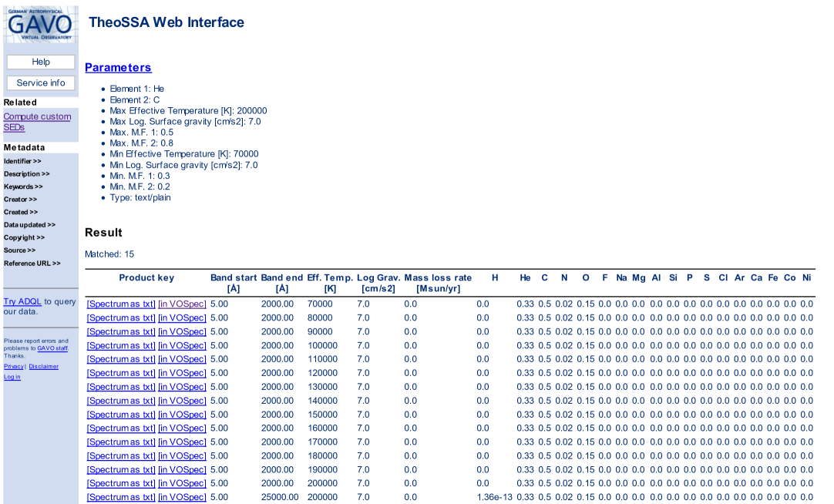
Task: Click the Log in link
Action: [12, 377]
